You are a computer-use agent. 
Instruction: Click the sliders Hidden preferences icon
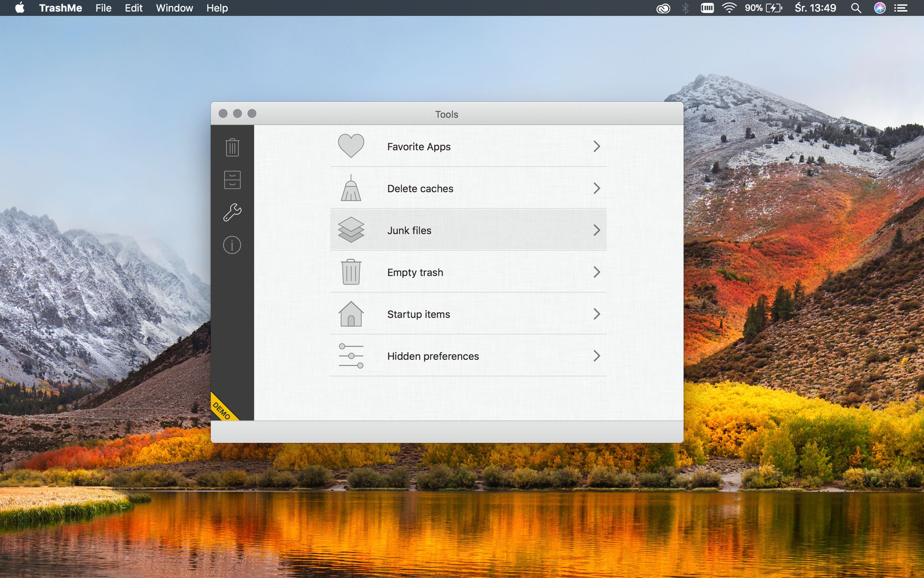[351, 356]
